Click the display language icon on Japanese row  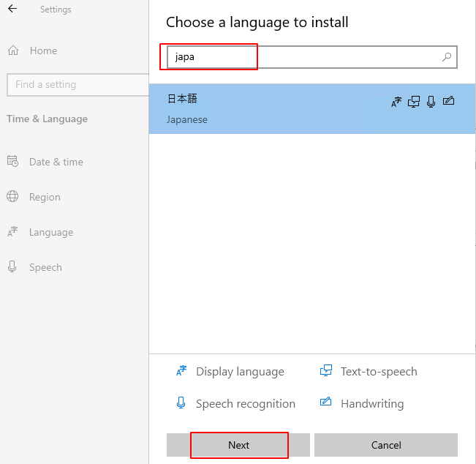396,102
